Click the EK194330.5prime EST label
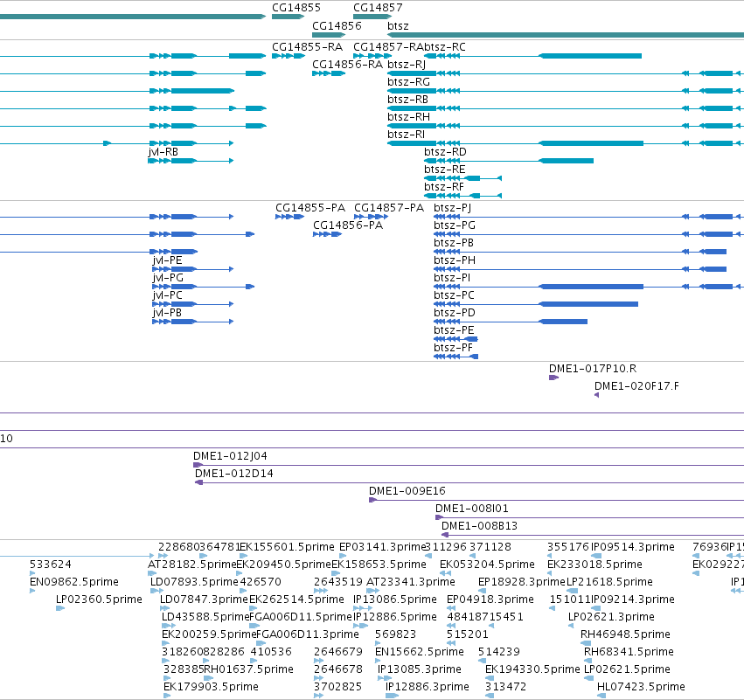The image size is (744, 700). 532,670
